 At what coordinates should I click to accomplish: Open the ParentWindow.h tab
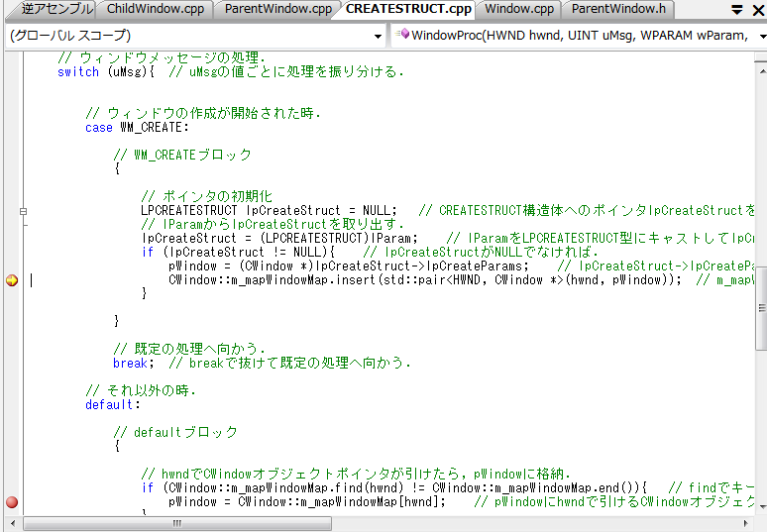tap(618, 9)
